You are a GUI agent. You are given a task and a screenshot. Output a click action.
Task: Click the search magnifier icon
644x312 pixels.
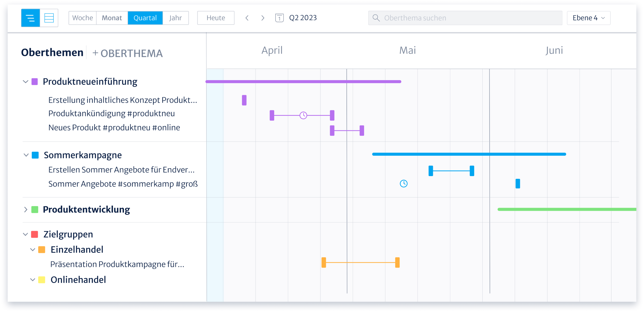[376, 18]
